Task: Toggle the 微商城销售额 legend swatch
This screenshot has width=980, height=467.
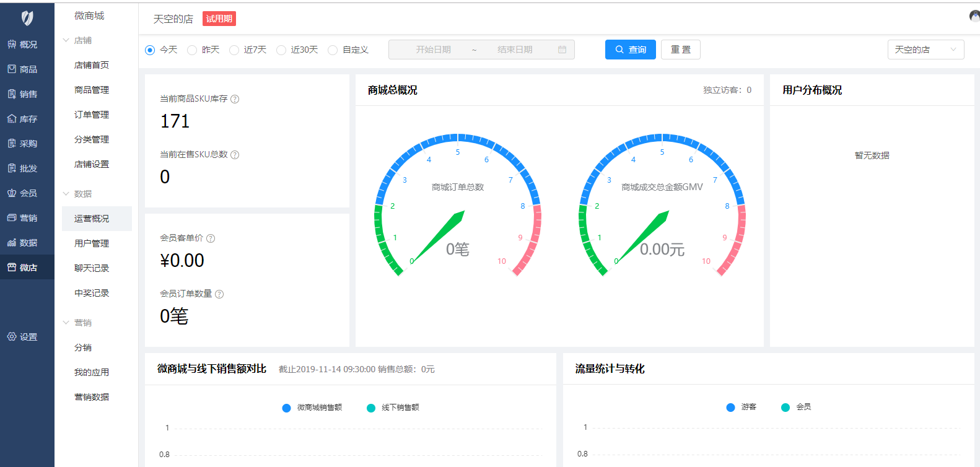Action: [x=286, y=408]
